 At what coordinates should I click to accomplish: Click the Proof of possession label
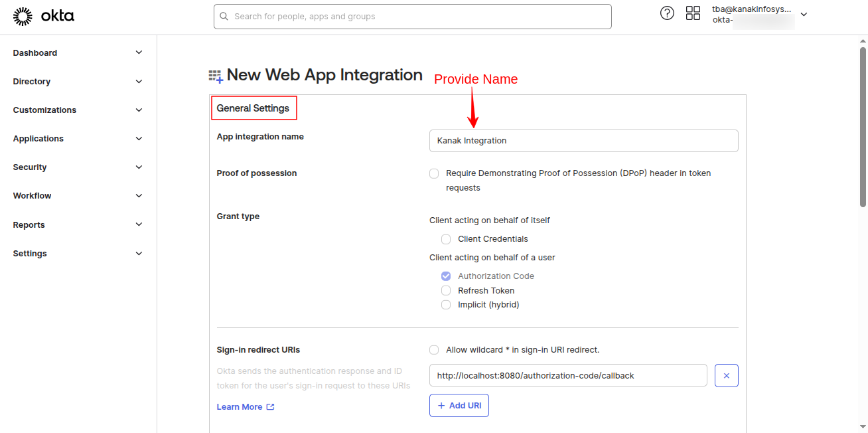coord(256,173)
